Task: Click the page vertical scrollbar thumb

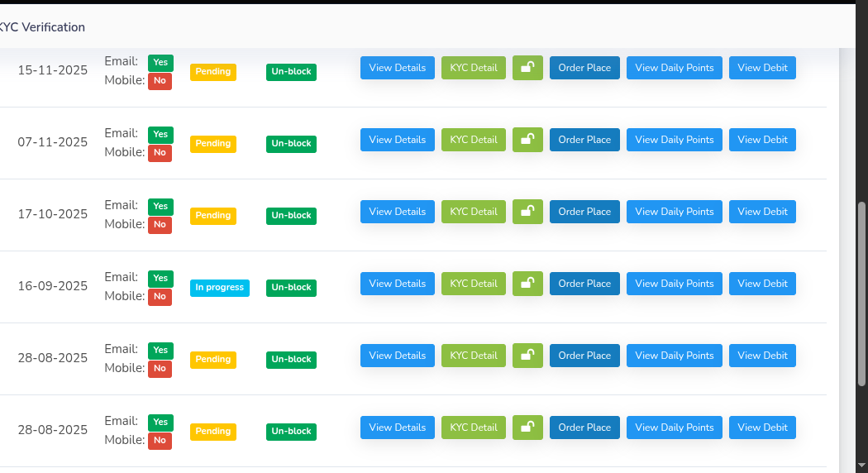Action: pos(861,294)
